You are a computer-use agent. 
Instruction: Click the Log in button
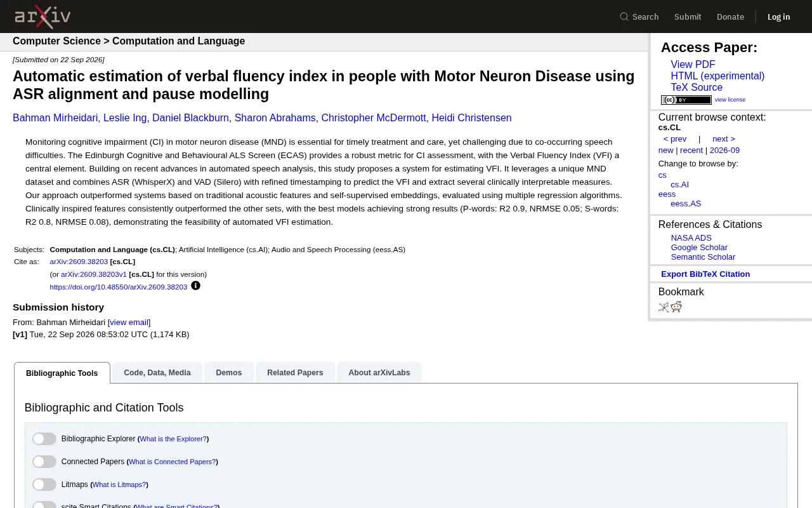point(778,17)
